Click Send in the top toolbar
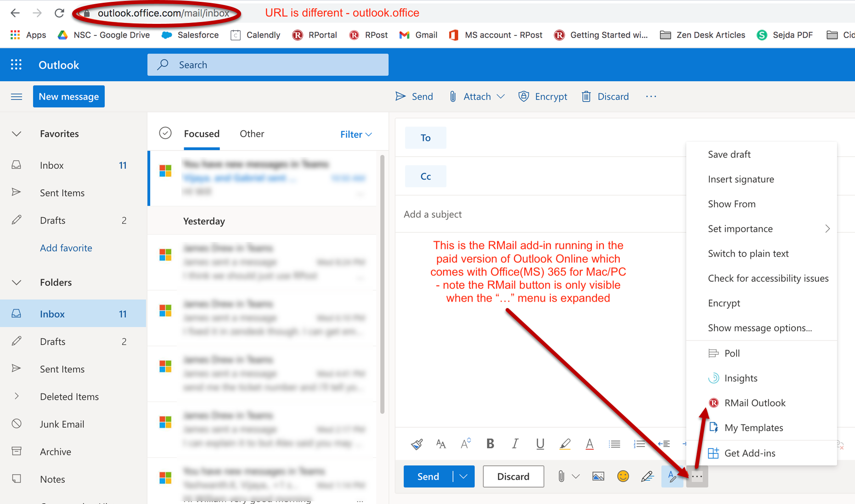 pos(414,96)
